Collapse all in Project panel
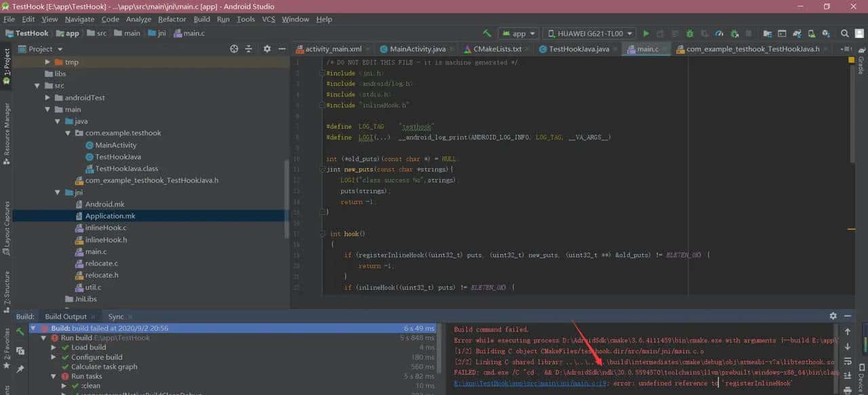868x395 pixels. 249,49
